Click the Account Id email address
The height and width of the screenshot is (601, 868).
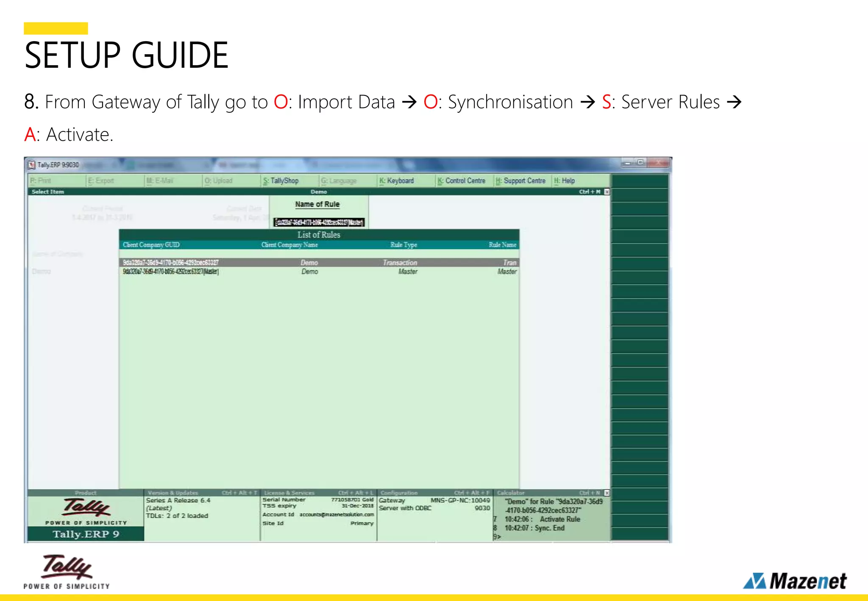pyautogui.click(x=337, y=515)
